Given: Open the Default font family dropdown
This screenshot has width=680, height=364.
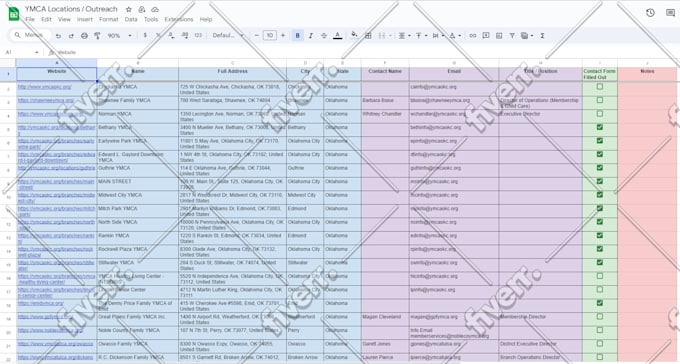Looking at the screenshot, I should click(x=228, y=36).
